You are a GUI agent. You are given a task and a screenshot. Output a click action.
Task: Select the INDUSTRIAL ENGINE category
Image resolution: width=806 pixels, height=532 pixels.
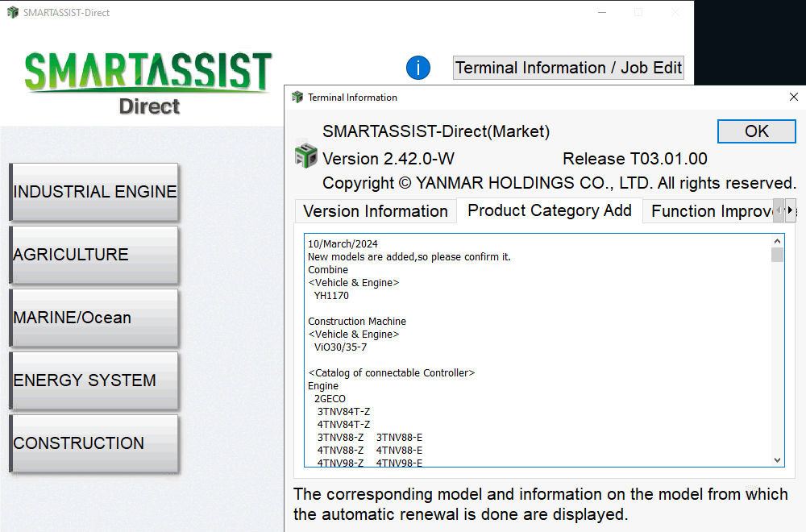94,192
